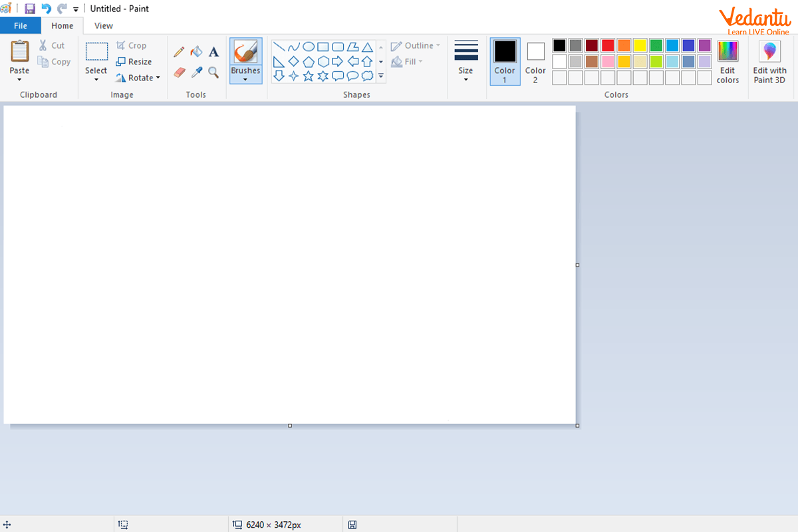This screenshot has height=532, width=798.
Task: Open the File menu
Action: point(21,26)
